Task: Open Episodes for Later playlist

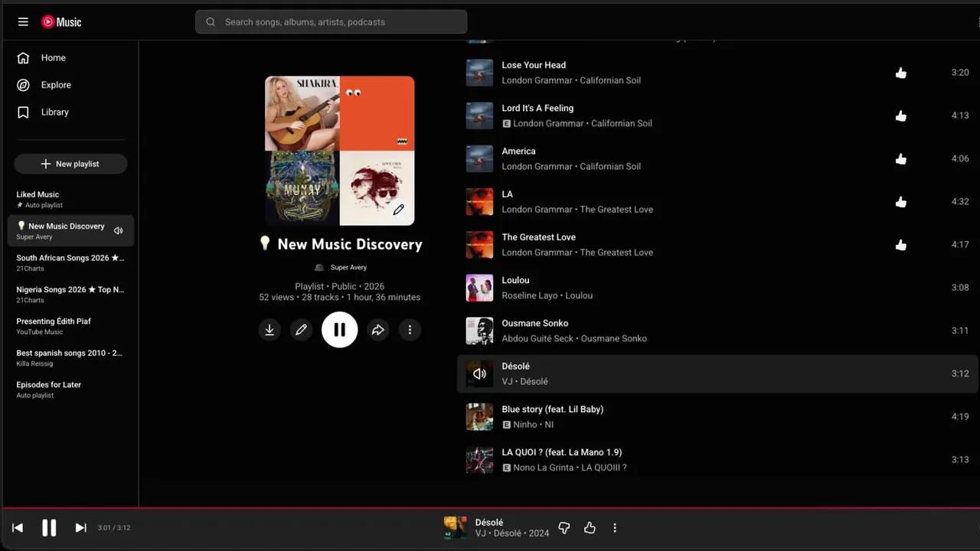Action: tap(70, 390)
